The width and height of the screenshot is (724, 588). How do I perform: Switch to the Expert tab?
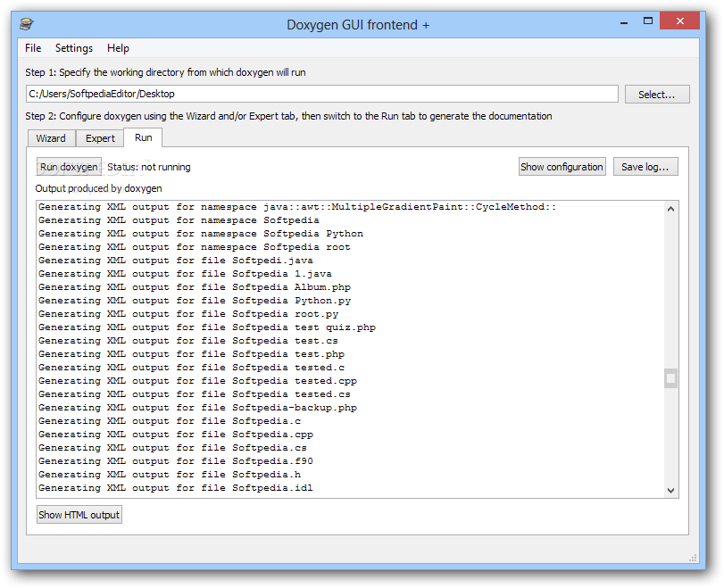click(x=100, y=138)
